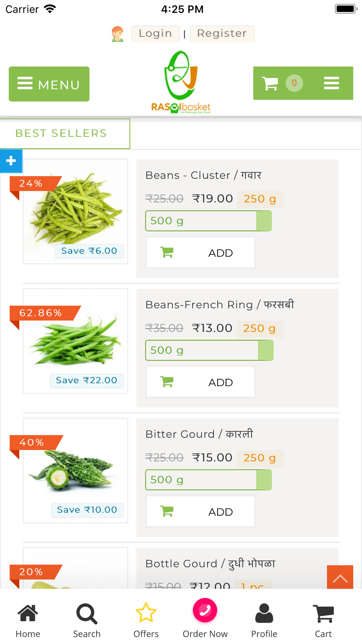The image size is (362, 644).
Task: Tap the Home icon in bottom bar
Action: tap(28, 620)
